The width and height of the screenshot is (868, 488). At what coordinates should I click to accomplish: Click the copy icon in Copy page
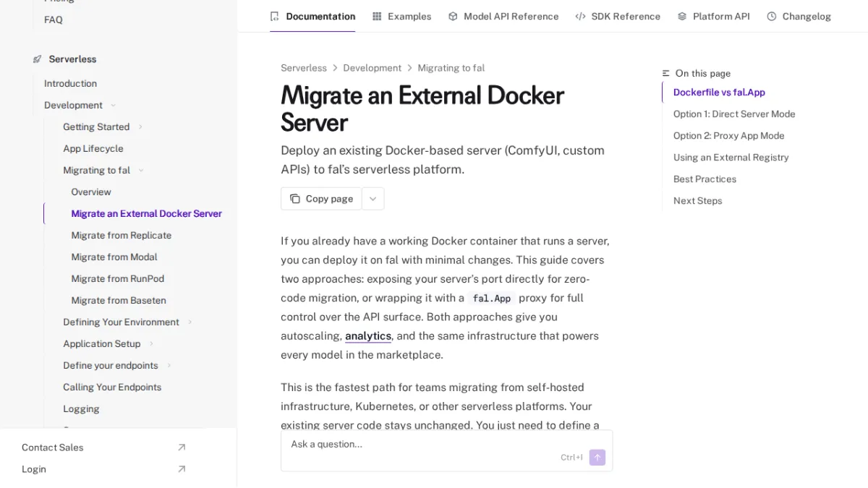tap(295, 199)
